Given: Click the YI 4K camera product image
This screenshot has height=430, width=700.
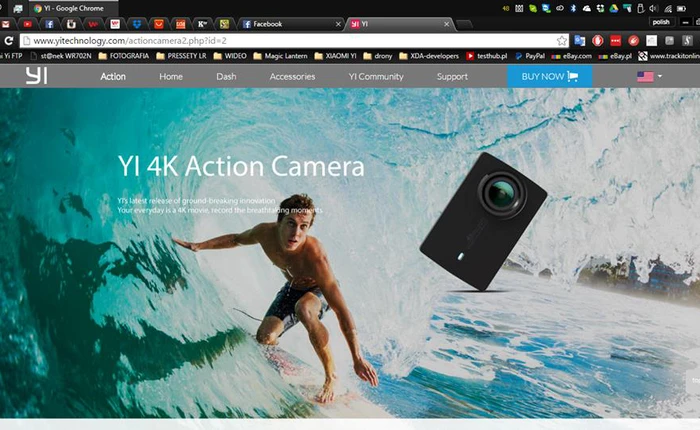Looking at the screenshot, I should coord(483,222).
